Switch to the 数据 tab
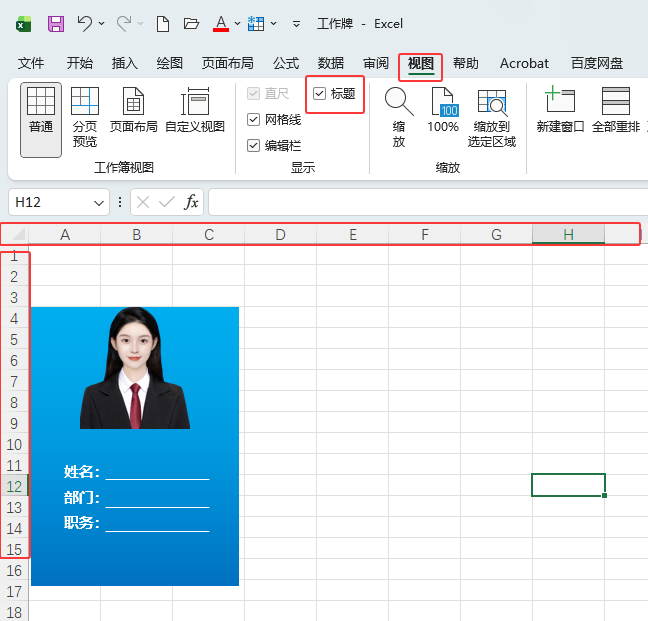Screen dimensions: 648x621 point(331,63)
